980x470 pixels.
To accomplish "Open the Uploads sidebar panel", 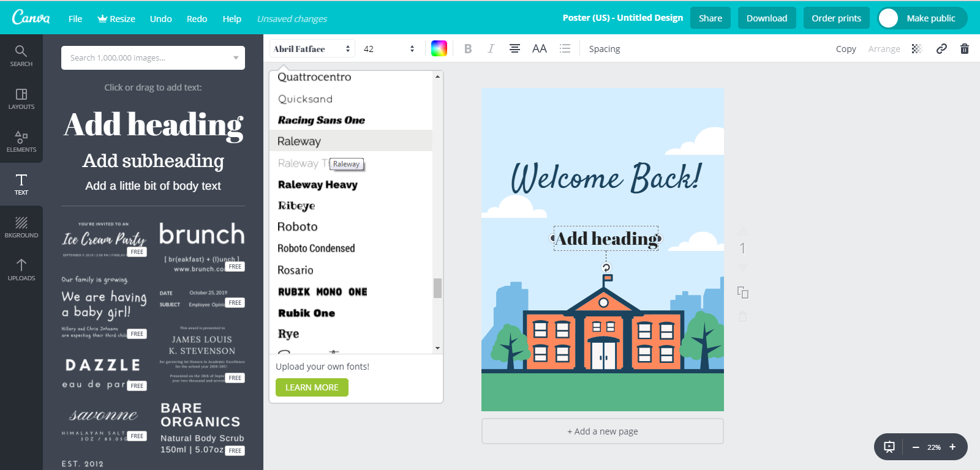I will [21, 270].
